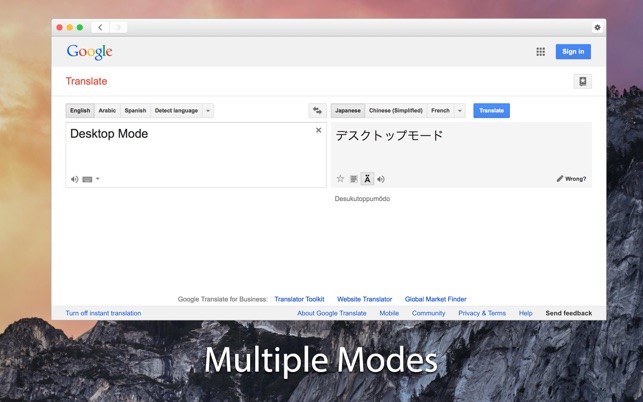This screenshot has height=402, width=643.
Task: Listen to the source text audio
Action: coord(74,179)
